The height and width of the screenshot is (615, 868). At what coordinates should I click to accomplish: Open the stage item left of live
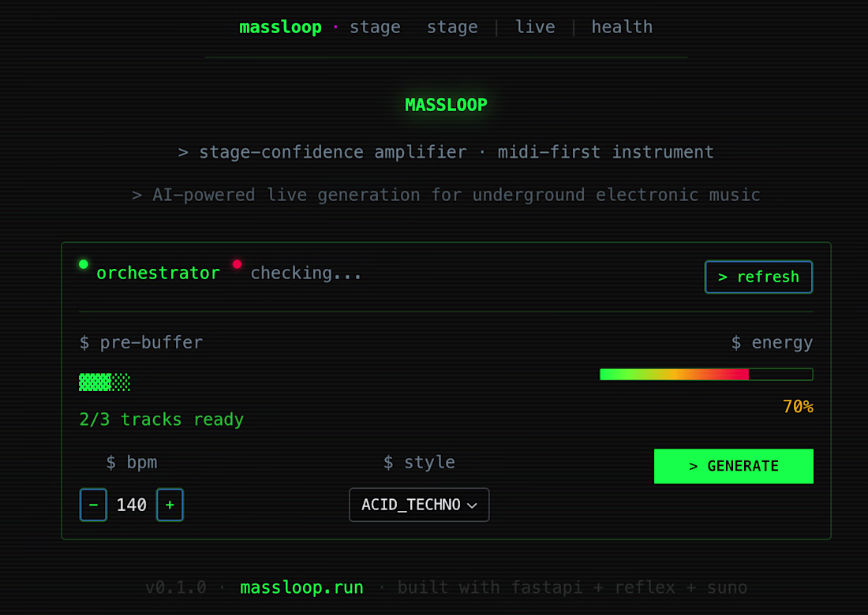click(451, 27)
